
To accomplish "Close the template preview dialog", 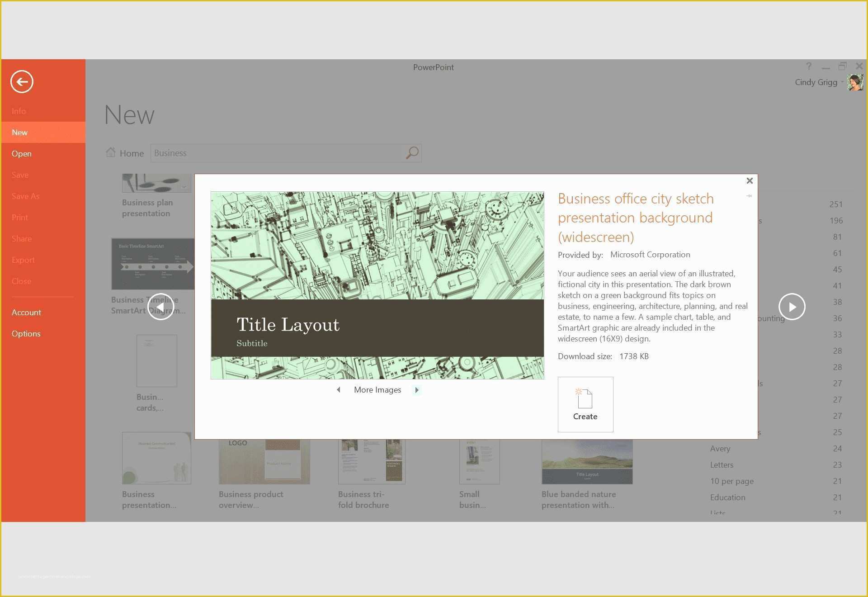I will [749, 181].
